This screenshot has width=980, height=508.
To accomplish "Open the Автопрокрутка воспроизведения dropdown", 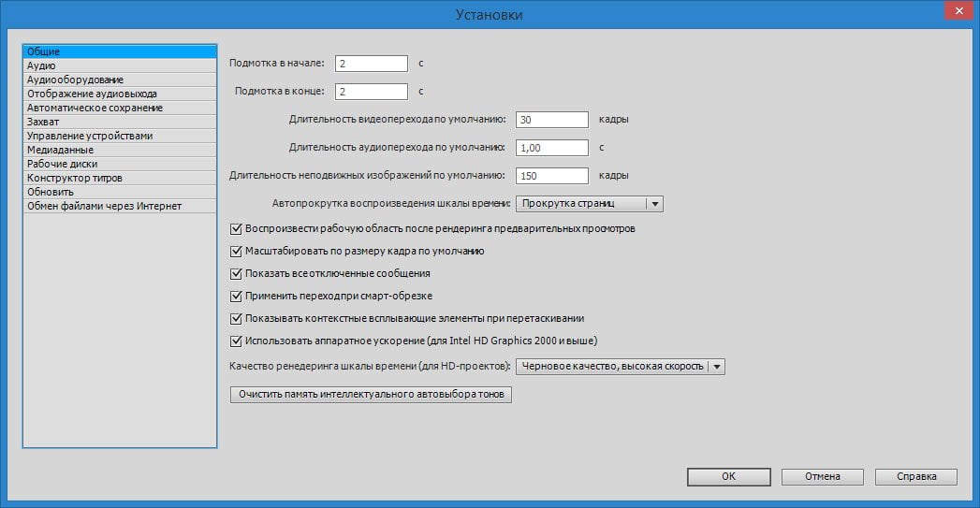I will tap(590, 204).
